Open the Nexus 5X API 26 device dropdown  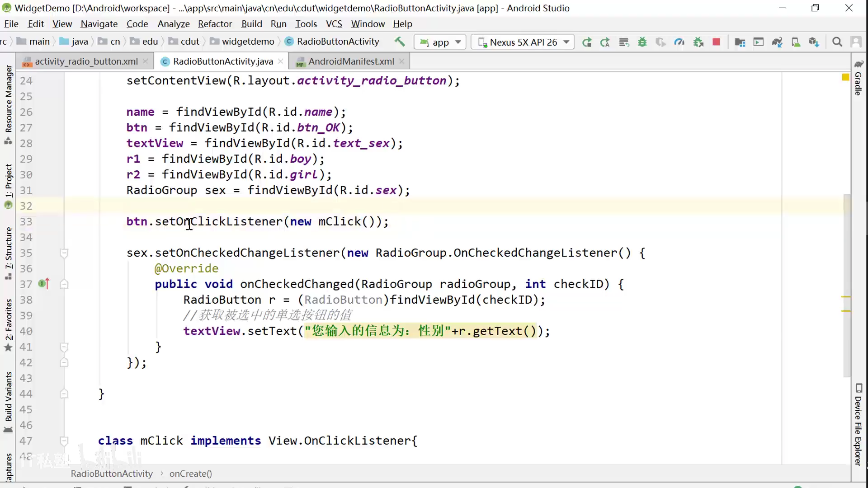click(x=523, y=42)
